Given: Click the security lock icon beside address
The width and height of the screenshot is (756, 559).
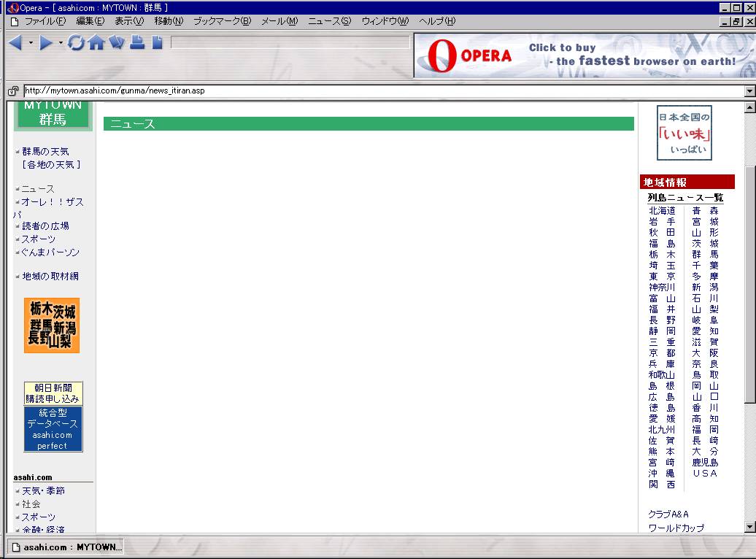Looking at the screenshot, I should (12, 91).
